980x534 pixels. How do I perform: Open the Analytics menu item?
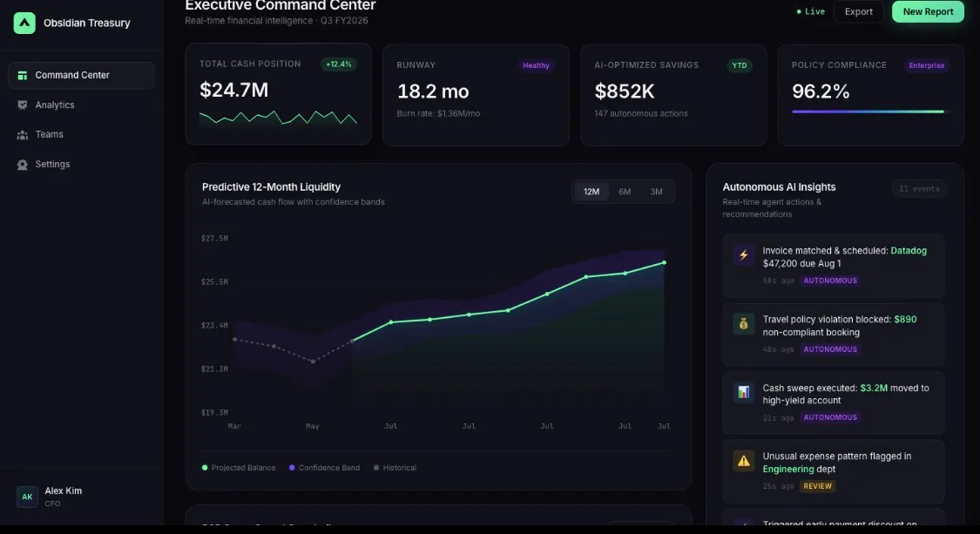tap(81, 105)
